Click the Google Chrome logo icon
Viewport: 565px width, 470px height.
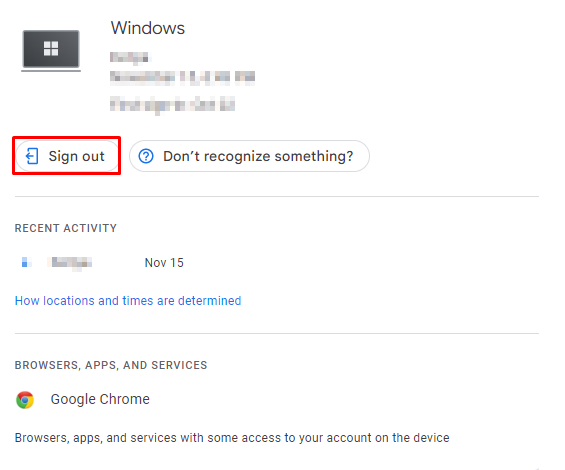coord(25,400)
